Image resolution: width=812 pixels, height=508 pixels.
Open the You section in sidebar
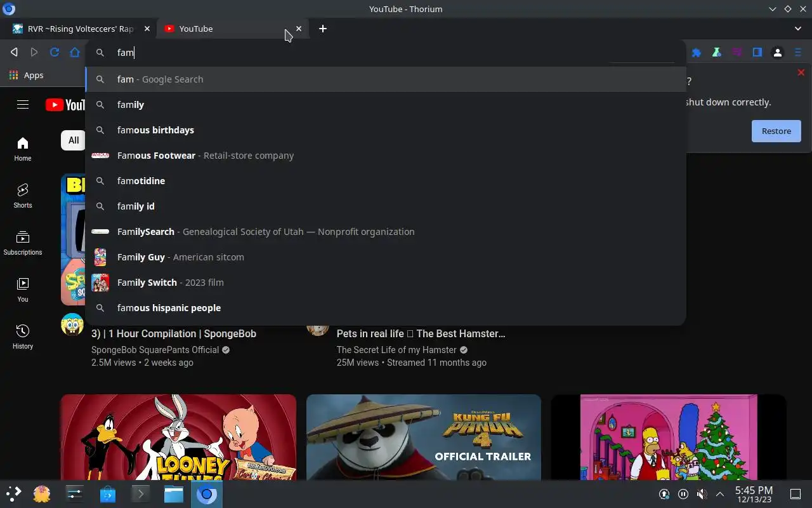(x=23, y=290)
